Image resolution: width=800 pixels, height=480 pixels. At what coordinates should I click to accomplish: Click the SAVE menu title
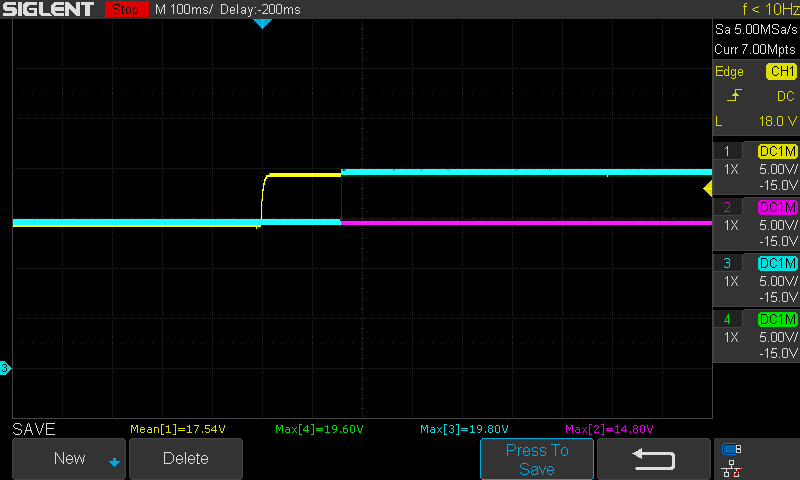click(34, 430)
